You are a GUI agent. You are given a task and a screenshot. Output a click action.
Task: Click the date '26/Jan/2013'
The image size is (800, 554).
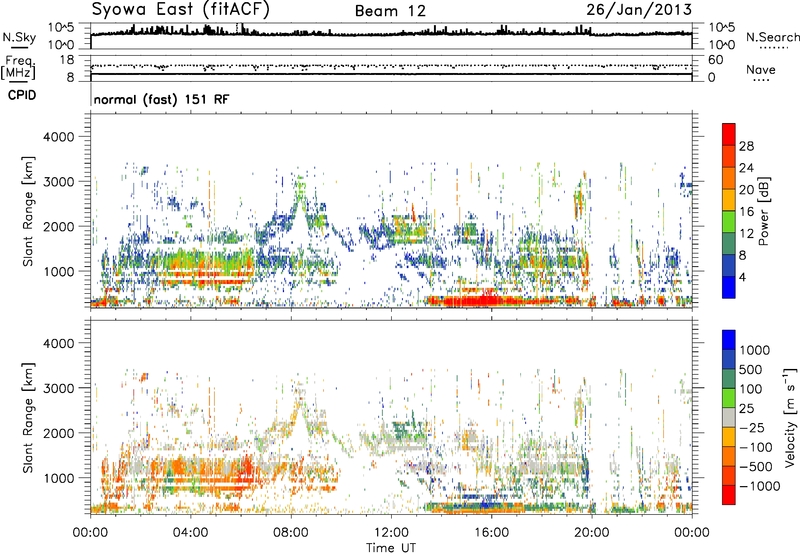tap(639, 9)
